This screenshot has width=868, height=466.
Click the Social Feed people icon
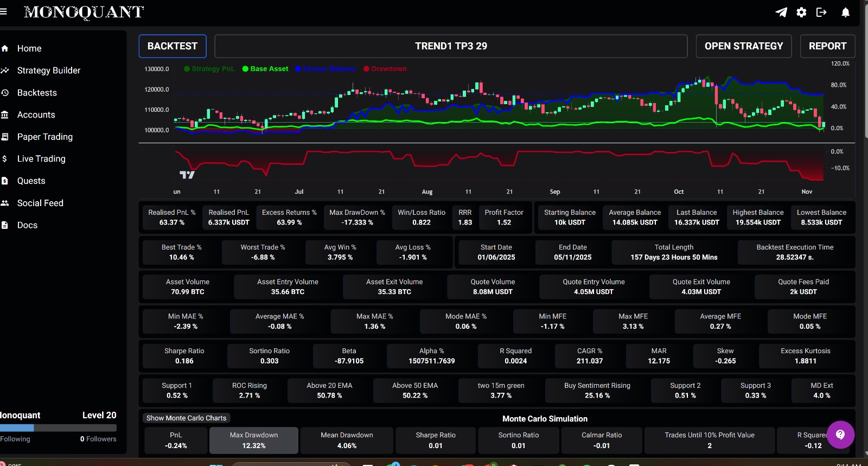coord(5,203)
